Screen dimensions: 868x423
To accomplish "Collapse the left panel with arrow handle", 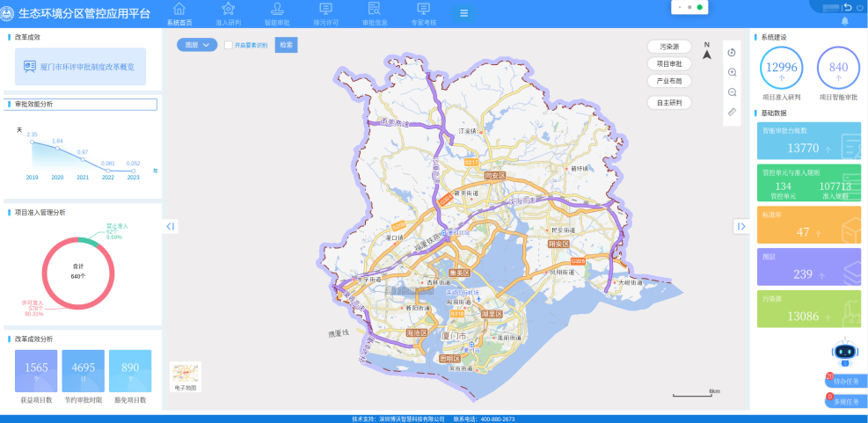I will tap(171, 227).
